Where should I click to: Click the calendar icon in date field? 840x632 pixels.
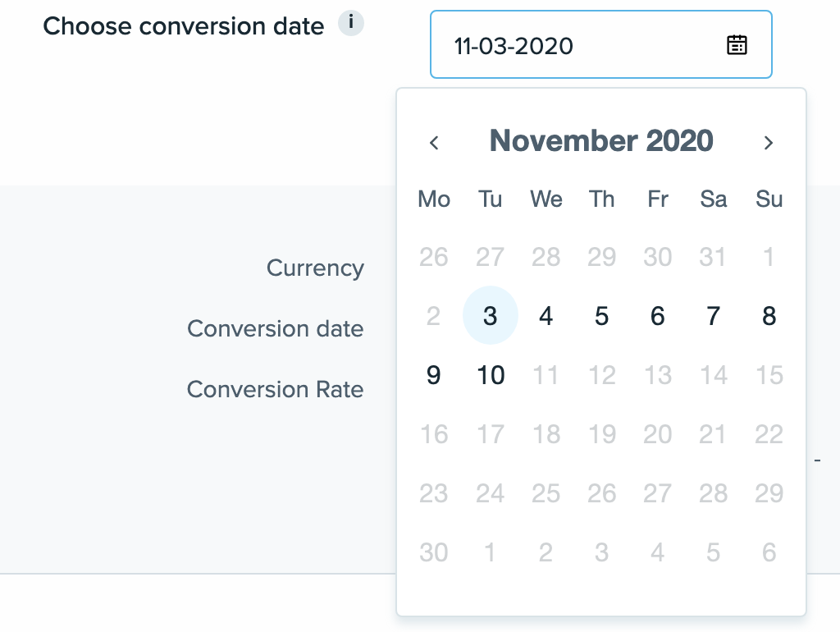tap(737, 45)
